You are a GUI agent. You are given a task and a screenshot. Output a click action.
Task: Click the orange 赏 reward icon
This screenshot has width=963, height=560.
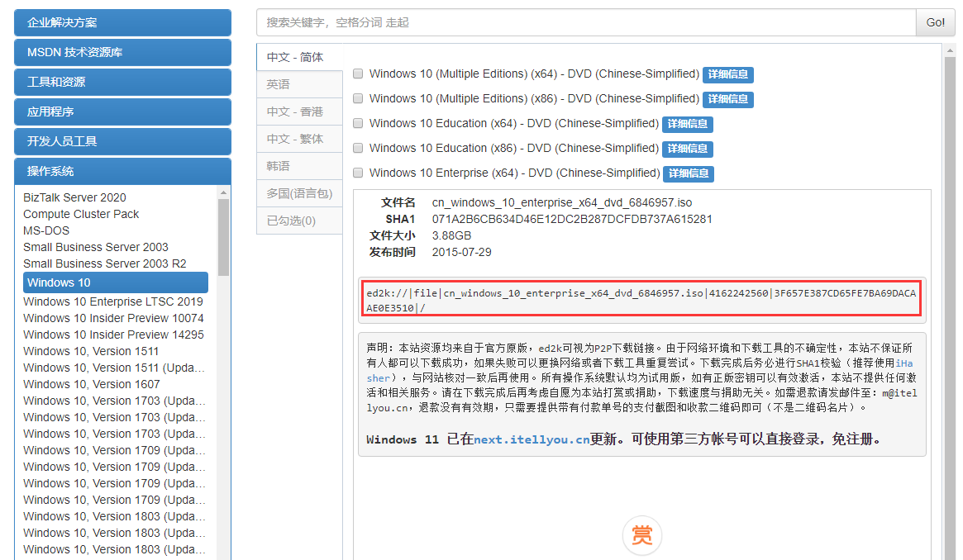(x=642, y=534)
